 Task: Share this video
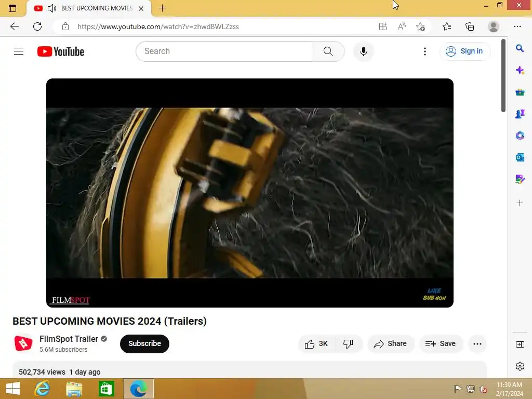391,344
